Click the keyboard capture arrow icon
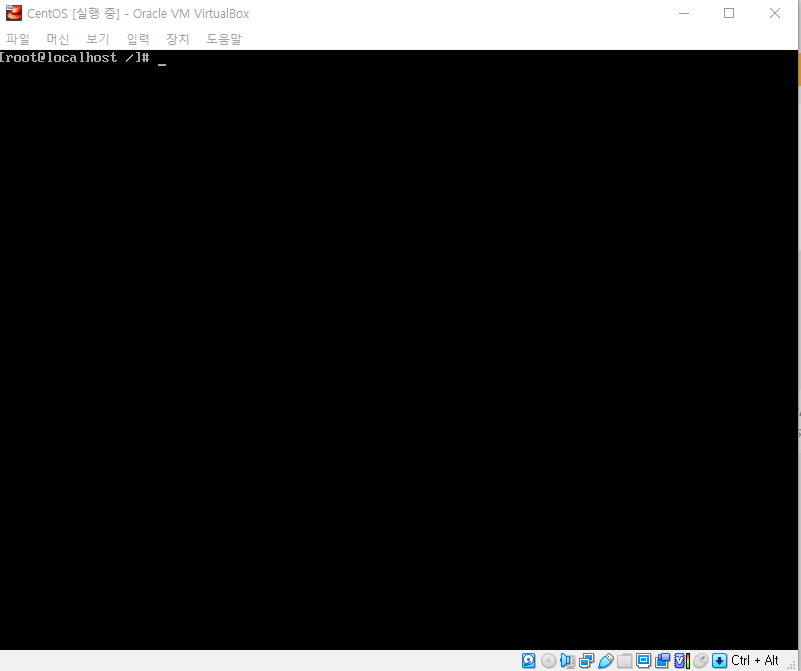Image resolution: width=801 pixels, height=671 pixels. (719, 660)
